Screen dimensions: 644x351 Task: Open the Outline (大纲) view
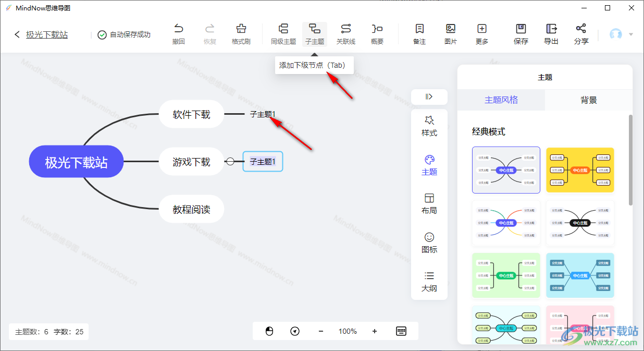(429, 282)
